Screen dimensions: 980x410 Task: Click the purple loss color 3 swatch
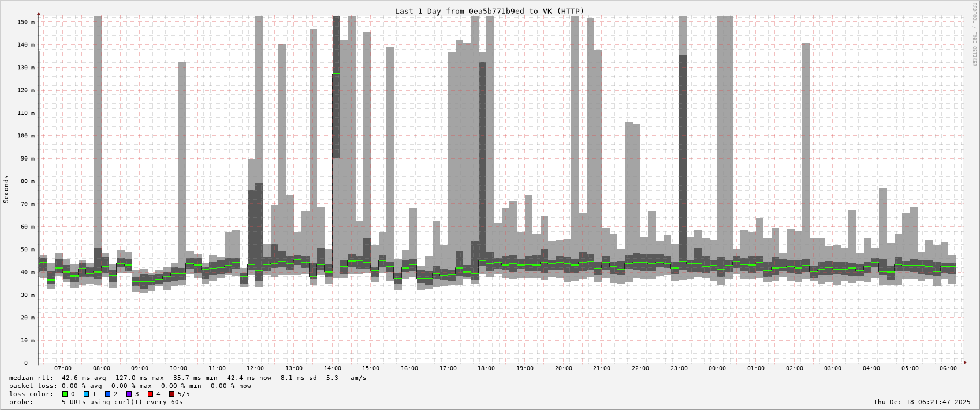(129, 394)
